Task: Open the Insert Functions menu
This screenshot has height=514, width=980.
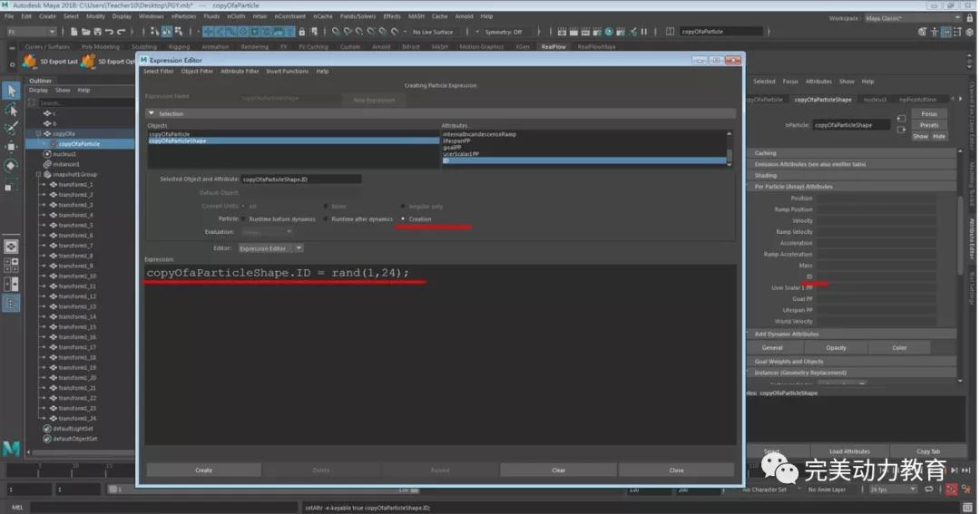Action: [287, 71]
